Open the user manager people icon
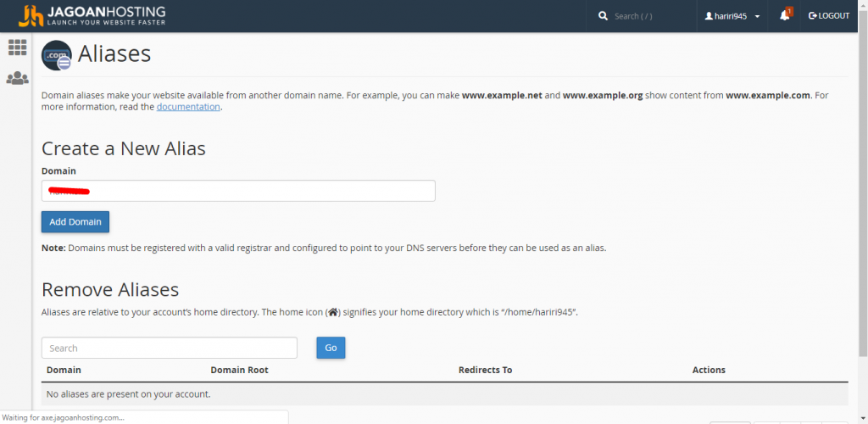The width and height of the screenshot is (868, 424). pyautogui.click(x=17, y=78)
